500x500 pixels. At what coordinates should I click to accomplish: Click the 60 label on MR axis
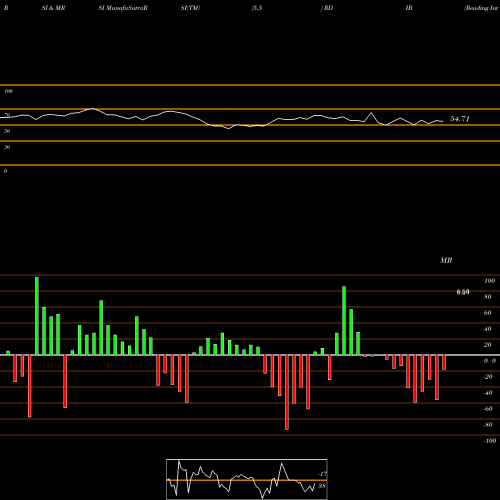pos(488,313)
